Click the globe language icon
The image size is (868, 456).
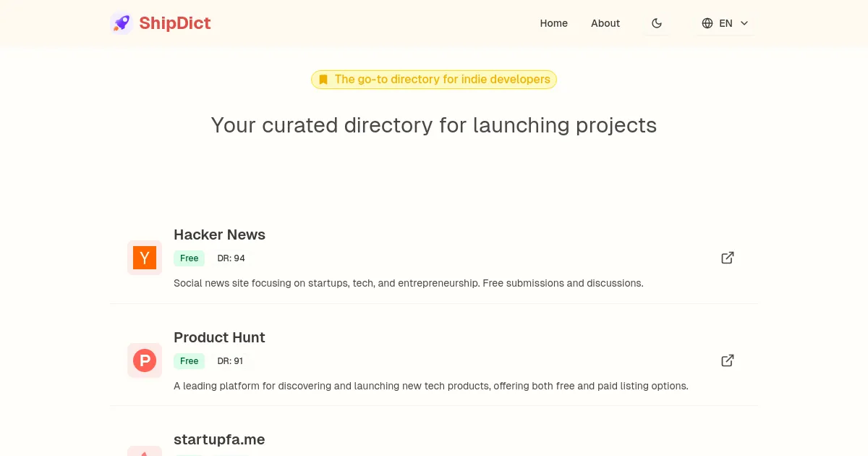click(x=707, y=23)
